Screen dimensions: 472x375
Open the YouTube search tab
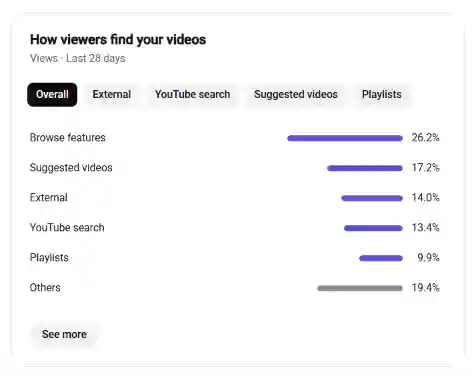pyautogui.click(x=192, y=95)
